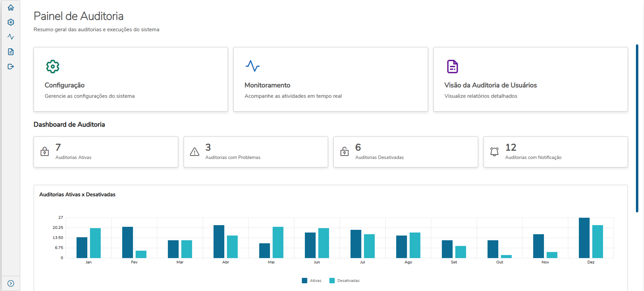Click the green gear icon on Configuração card
This screenshot has width=644, height=291.
pos(53,66)
